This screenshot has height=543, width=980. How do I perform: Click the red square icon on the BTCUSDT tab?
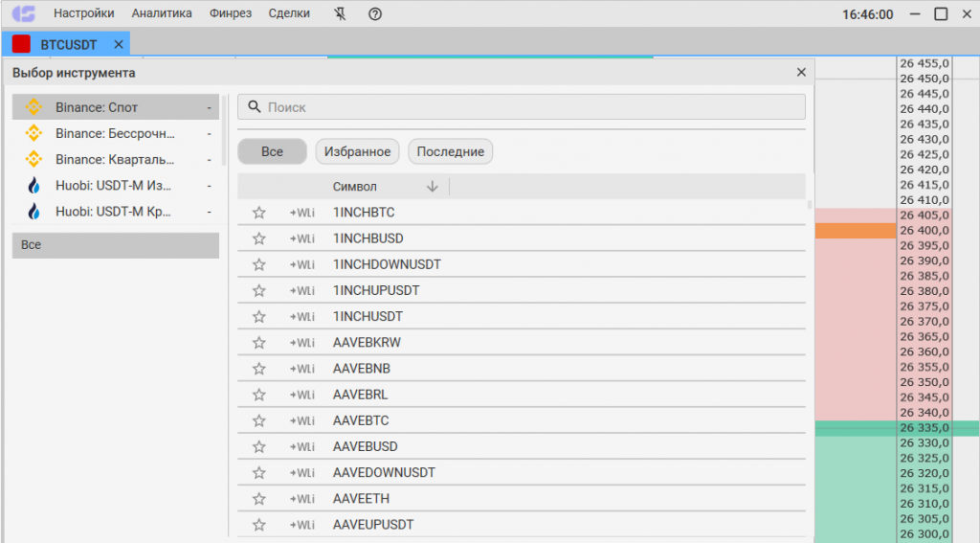[x=21, y=44]
